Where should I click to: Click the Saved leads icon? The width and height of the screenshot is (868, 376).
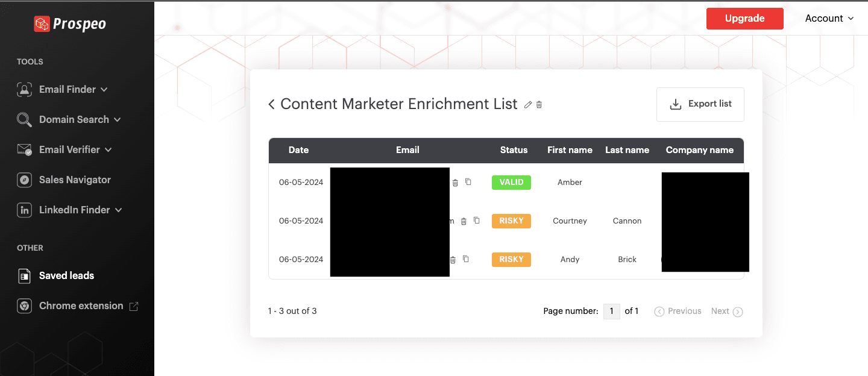coord(24,276)
